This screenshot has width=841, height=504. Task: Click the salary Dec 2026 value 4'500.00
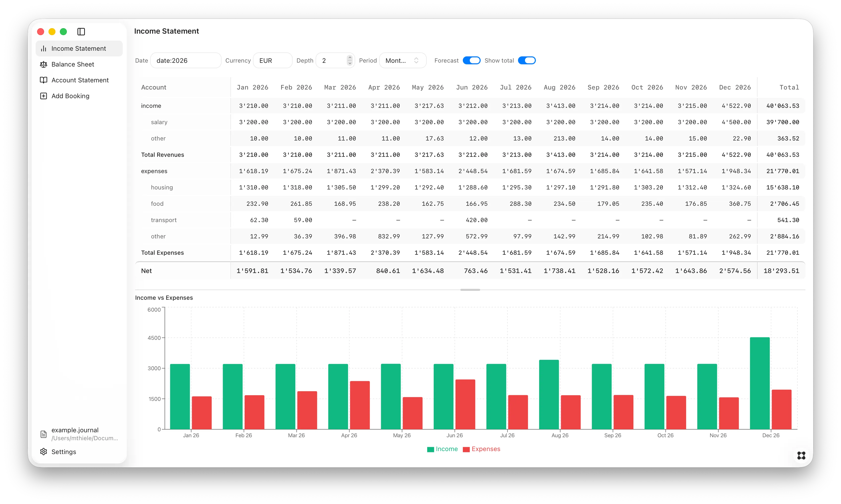[736, 122]
